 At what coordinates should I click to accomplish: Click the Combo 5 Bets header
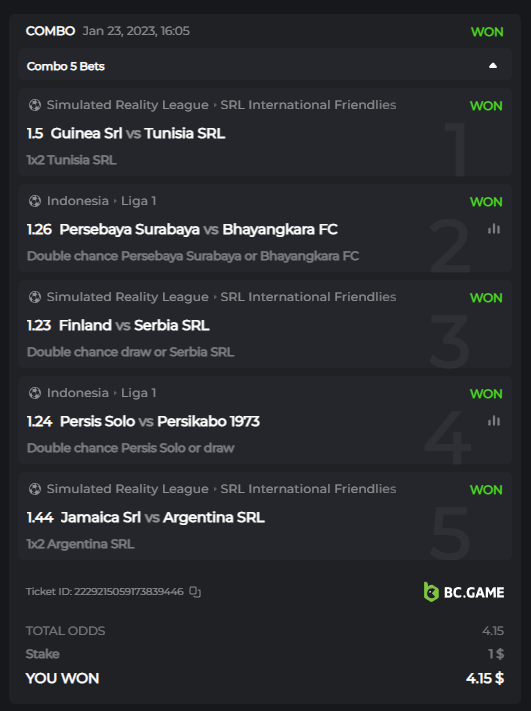[x=265, y=66]
